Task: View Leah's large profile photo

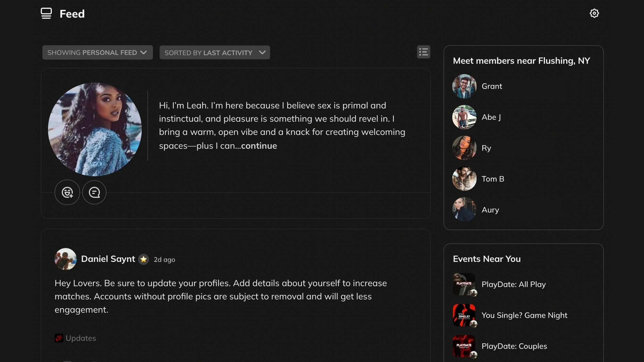Action: (95, 129)
